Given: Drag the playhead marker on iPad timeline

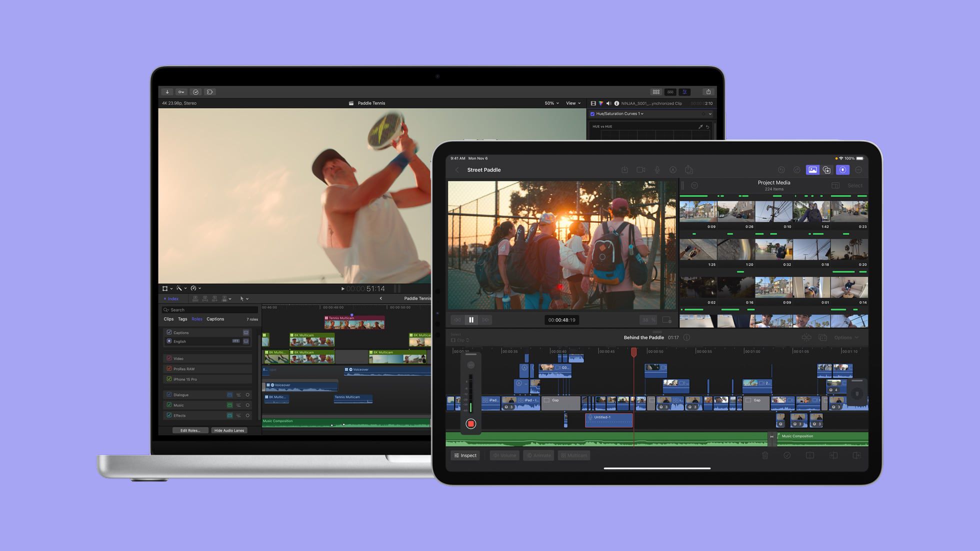Looking at the screenshot, I should [633, 351].
